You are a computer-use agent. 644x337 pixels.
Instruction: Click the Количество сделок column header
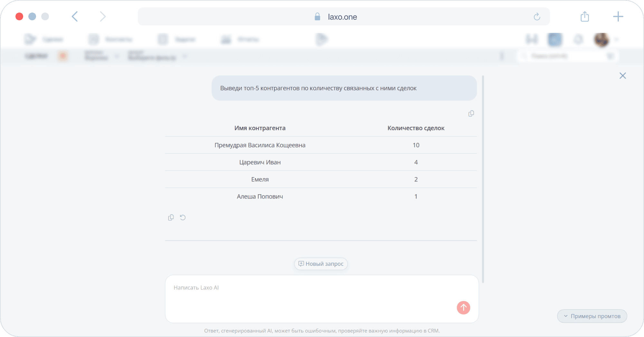pos(416,128)
